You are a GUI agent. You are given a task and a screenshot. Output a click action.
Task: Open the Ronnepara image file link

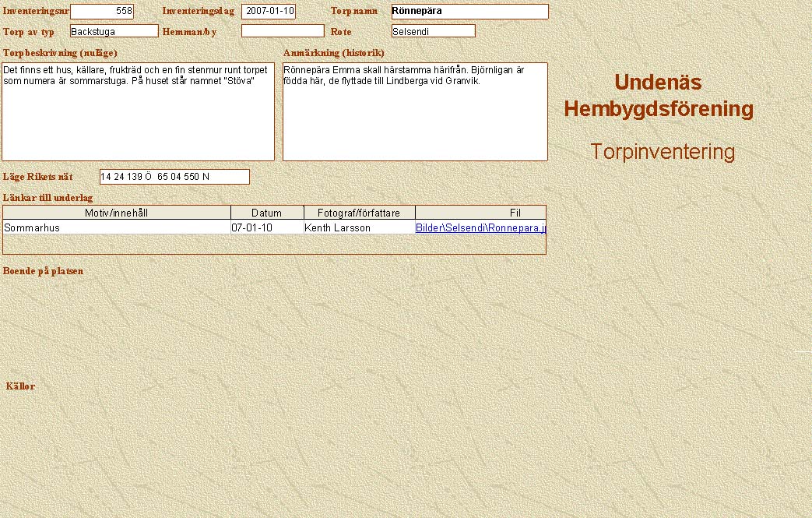480,227
